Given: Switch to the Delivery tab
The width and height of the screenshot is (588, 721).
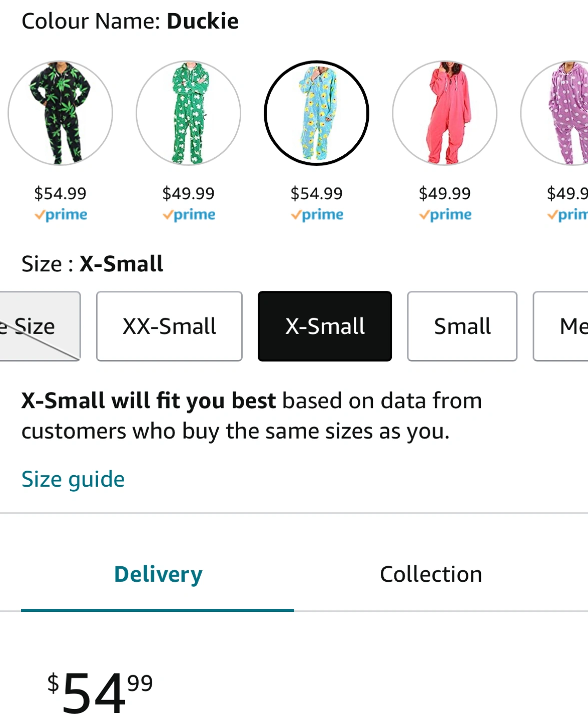Looking at the screenshot, I should 158,574.
